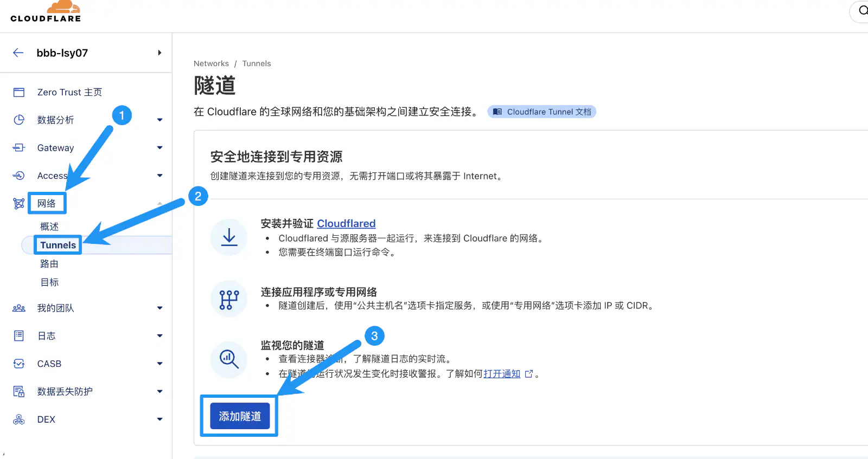Click the back arrow beside bbb-lsy07
Viewport: 868px width, 459px height.
point(18,53)
